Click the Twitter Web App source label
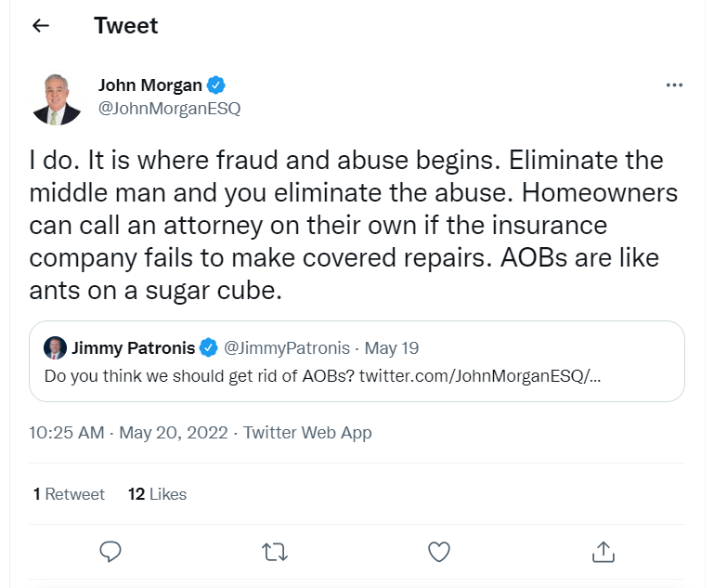This screenshot has height=588, width=714. point(307,432)
